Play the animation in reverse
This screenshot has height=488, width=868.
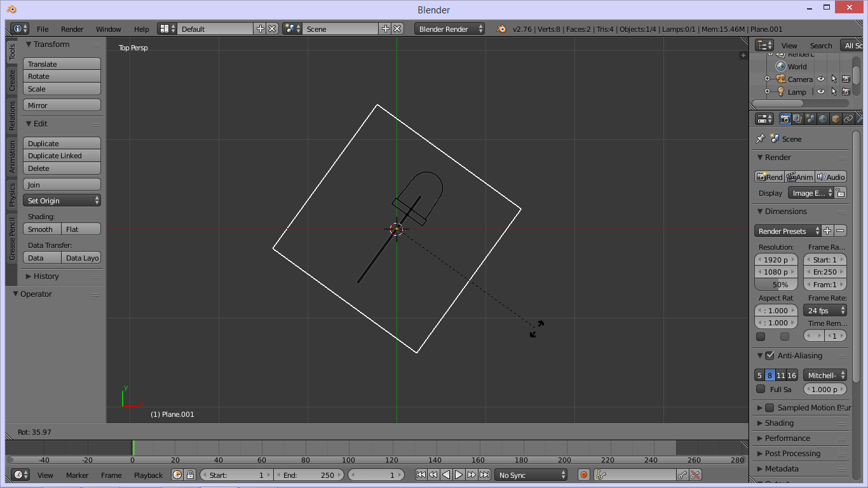click(446, 475)
